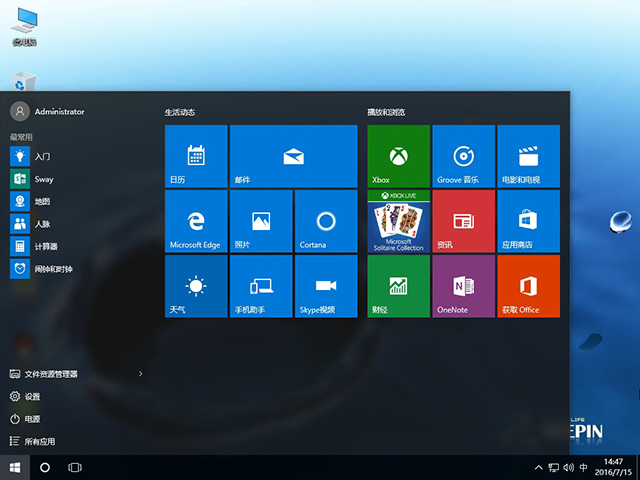This screenshot has width=640, height=480.
Task: Click the 电源 power button
Action: 33,419
